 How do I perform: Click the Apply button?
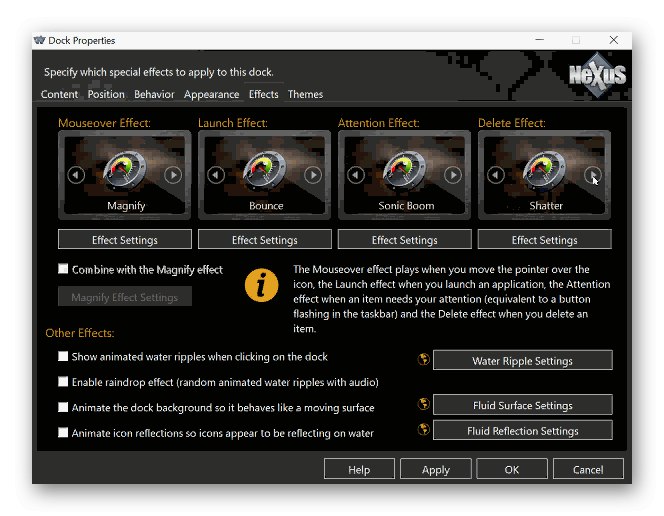436,469
